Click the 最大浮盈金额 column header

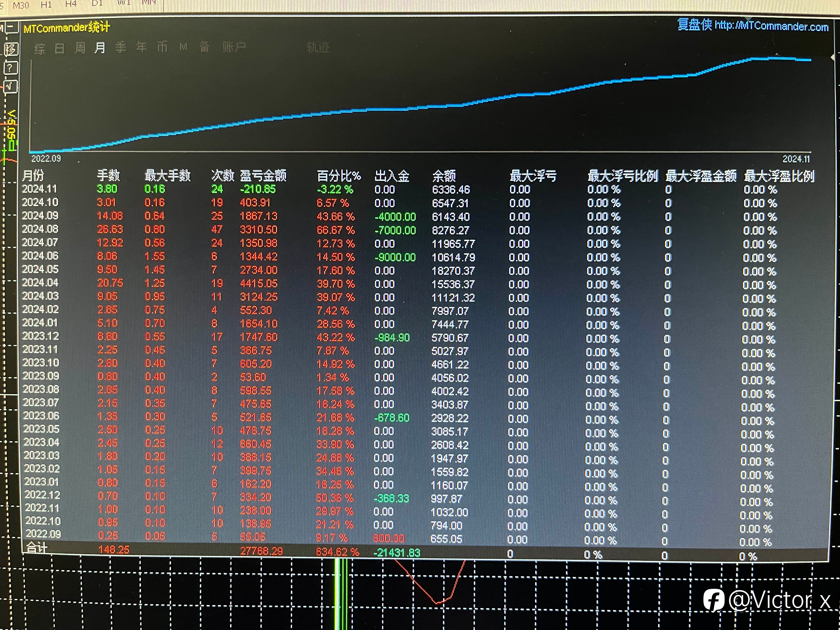[701, 176]
